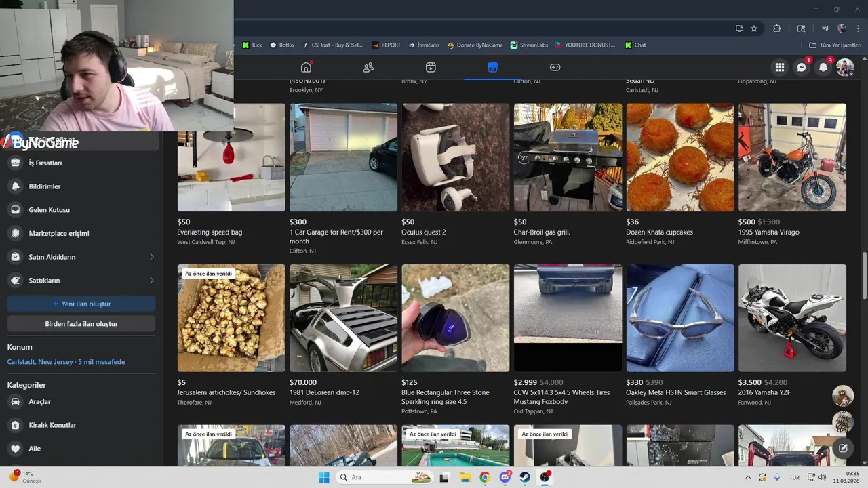Open Blue Rectangular ring listing image
This screenshot has width=868, height=488.
pos(455,318)
